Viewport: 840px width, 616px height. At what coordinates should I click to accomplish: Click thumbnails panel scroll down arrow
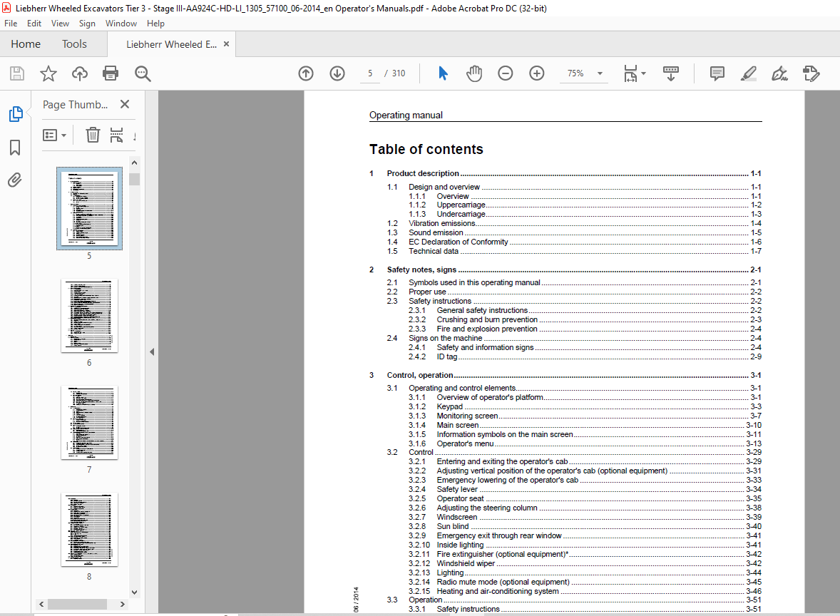coord(135,592)
